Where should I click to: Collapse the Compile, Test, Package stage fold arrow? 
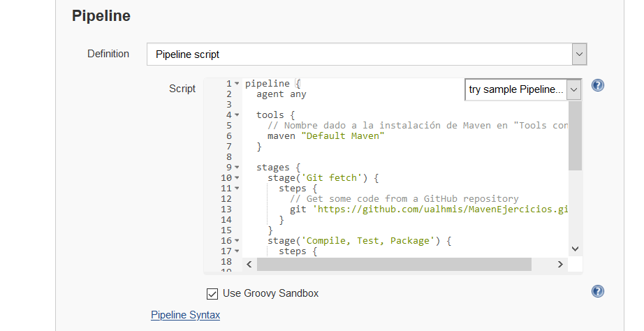(x=237, y=241)
